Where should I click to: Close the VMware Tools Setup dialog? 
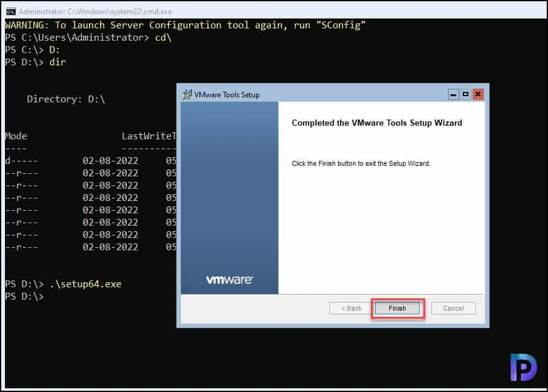tap(478, 94)
